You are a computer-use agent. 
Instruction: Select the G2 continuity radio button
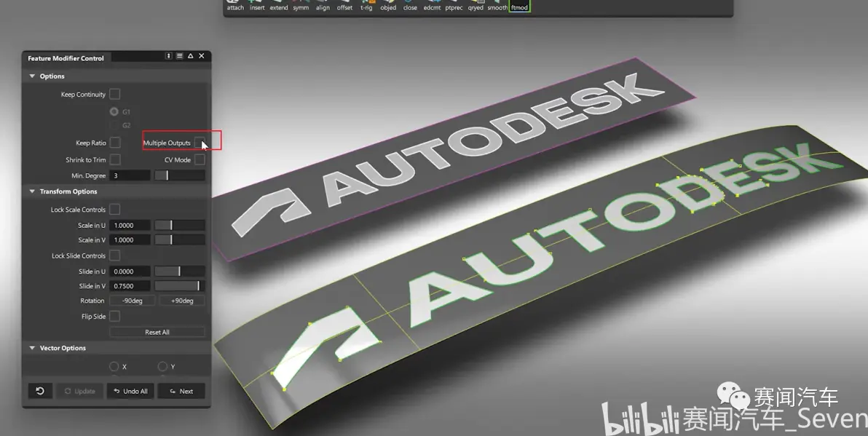(114, 125)
